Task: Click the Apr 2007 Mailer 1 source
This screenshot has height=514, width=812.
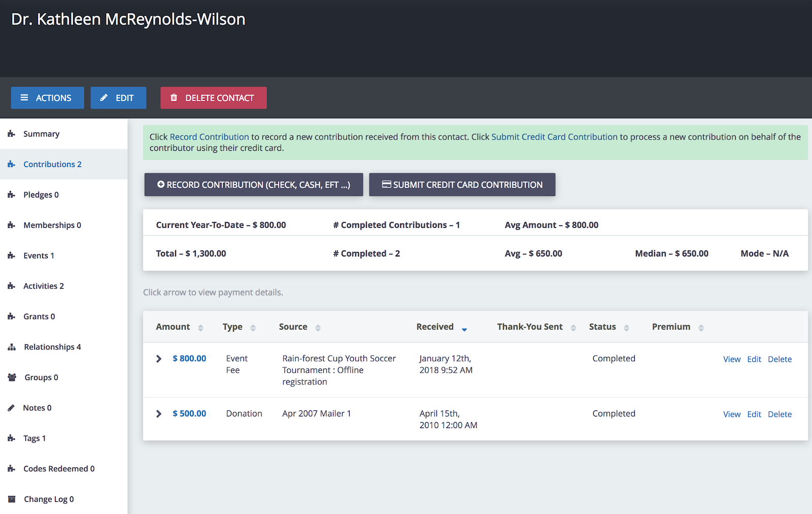Action: pyautogui.click(x=317, y=414)
